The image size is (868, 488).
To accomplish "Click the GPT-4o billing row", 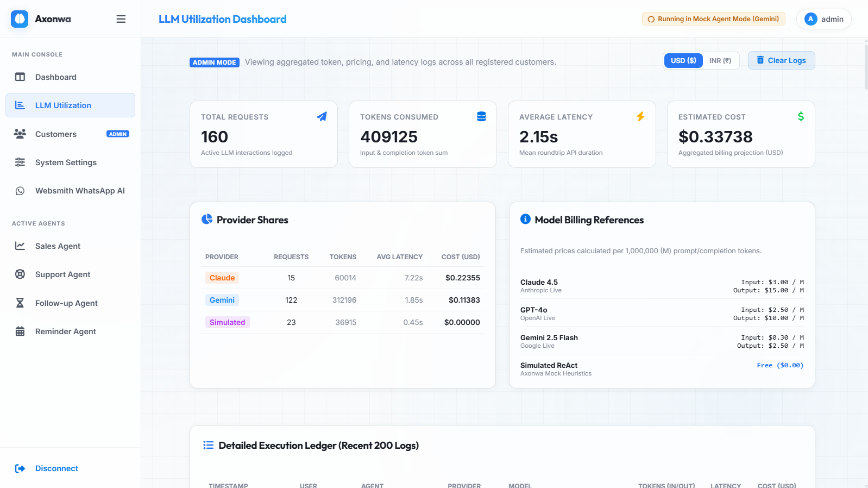I will [x=662, y=314].
